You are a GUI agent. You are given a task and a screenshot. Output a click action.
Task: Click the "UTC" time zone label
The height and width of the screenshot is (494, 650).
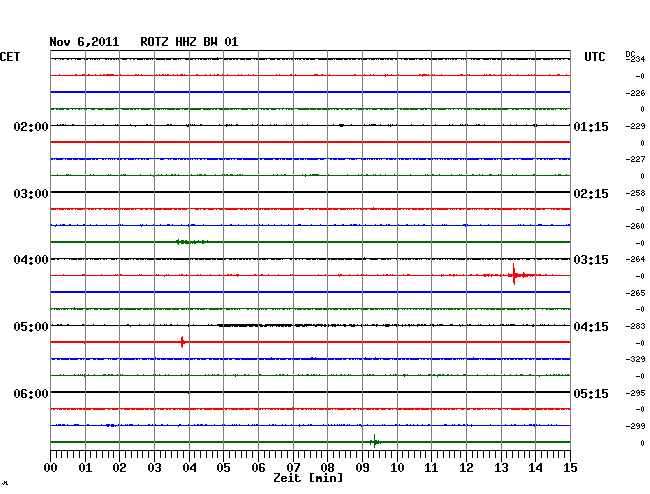[594, 57]
